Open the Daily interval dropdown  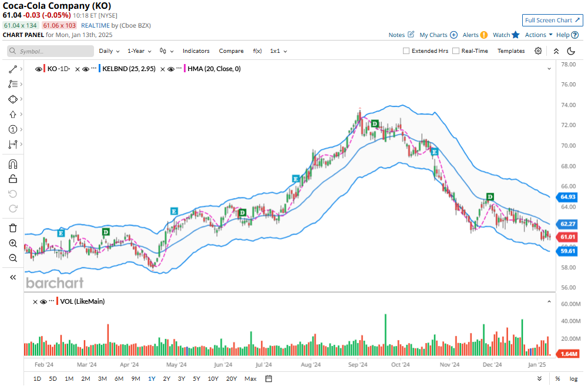click(109, 51)
